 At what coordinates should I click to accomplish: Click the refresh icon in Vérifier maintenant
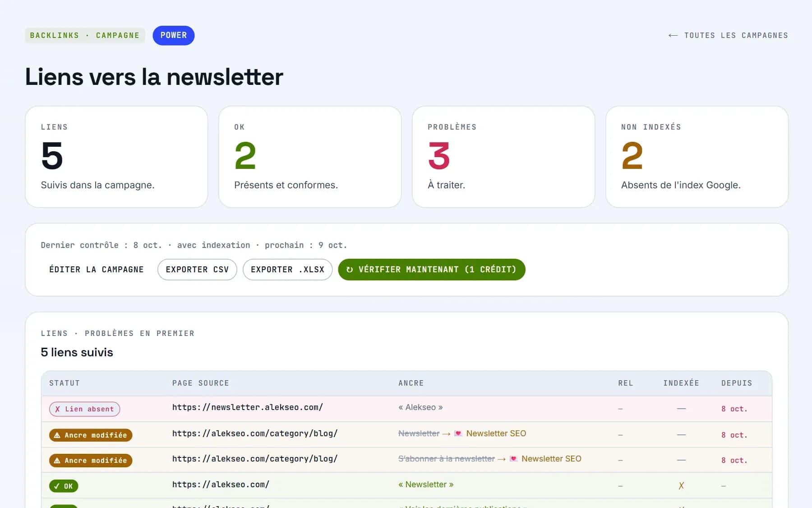(350, 270)
